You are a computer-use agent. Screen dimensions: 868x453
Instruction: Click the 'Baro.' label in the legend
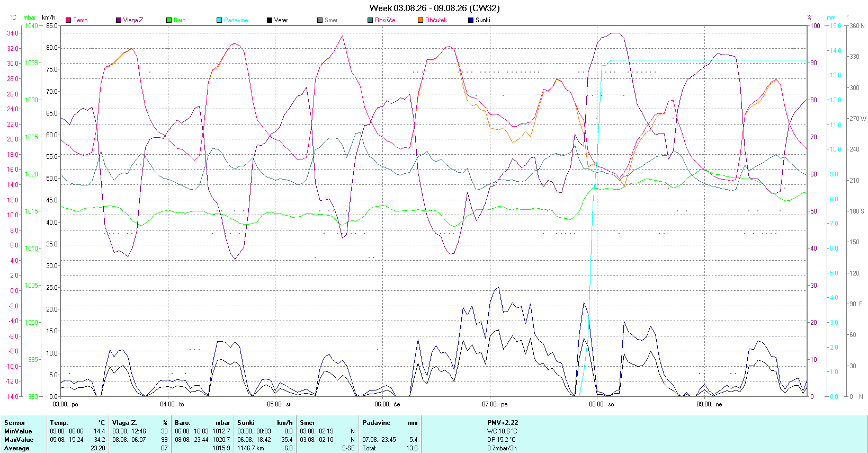click(x=181, y=20)
